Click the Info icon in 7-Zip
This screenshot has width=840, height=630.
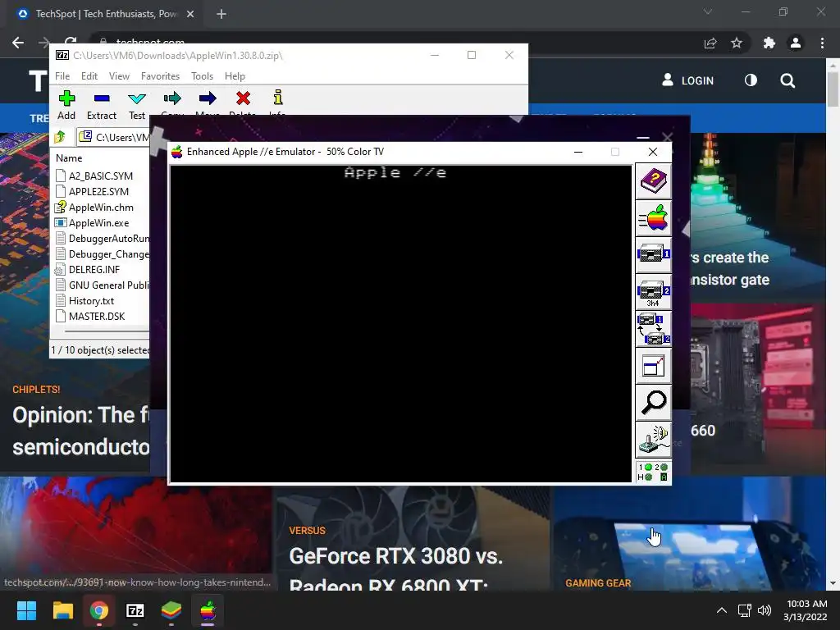point(277,98)
